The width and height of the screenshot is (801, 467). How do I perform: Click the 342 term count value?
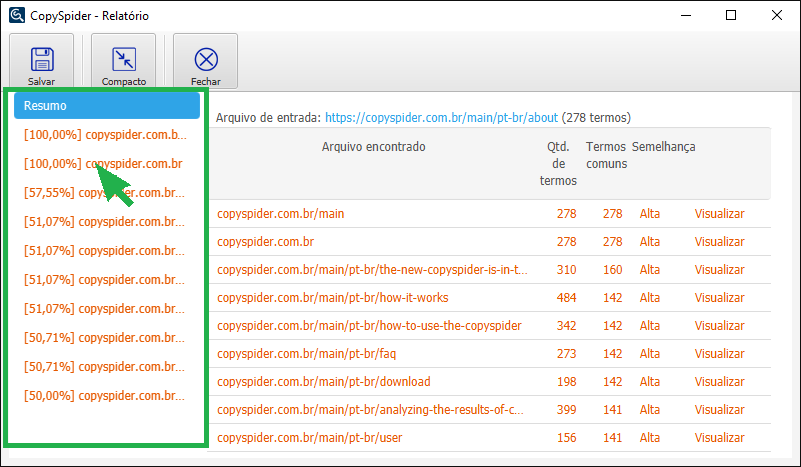pos(567,326)
